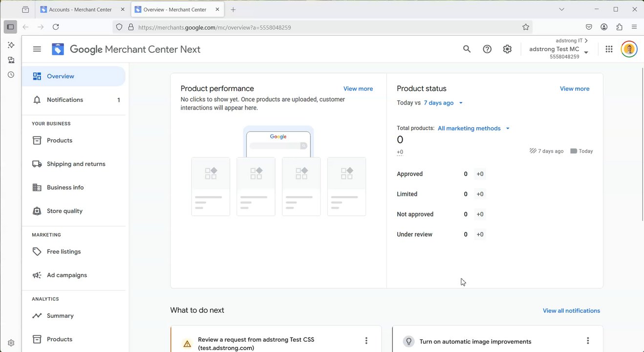
Task: Expand the adstrong Test MC account switcher
Action: [x=586, y=52]
